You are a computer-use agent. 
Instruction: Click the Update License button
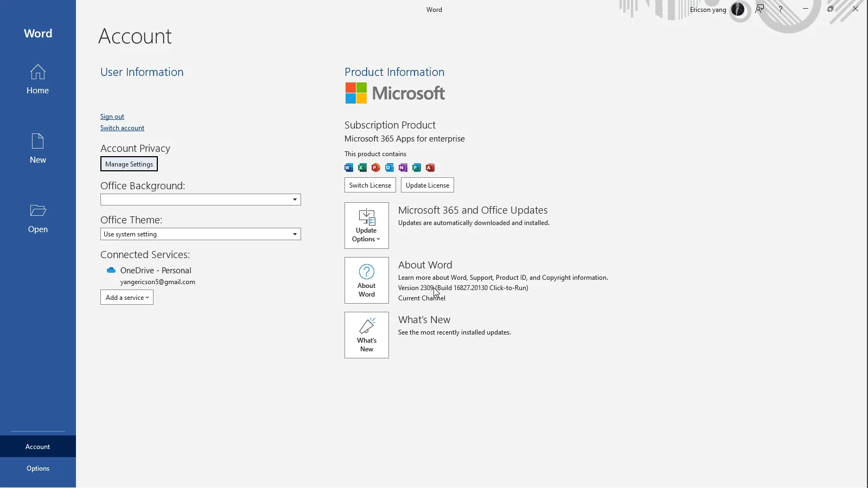tap(427, 185)
